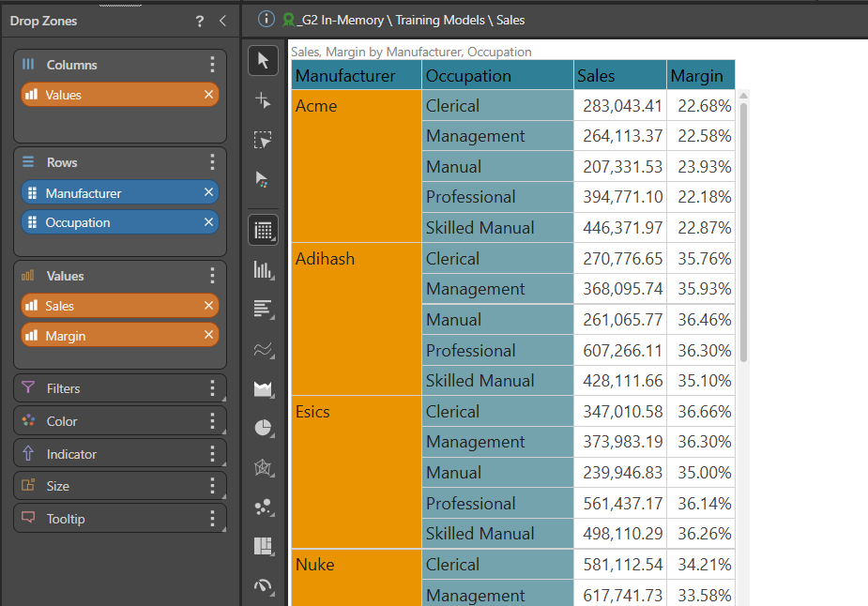Click the lasso selection tool
The height and width of the screenshot is (606, 868).
coord(263,140)
